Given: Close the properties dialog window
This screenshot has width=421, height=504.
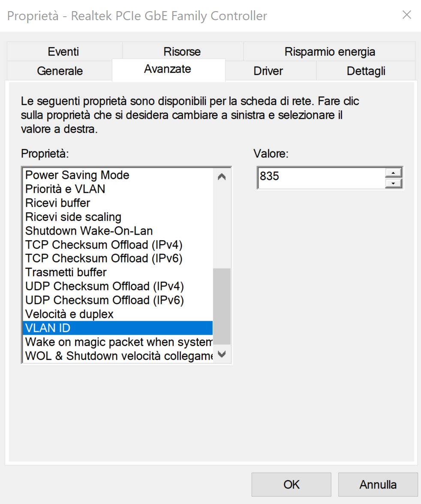Looking at the screenshot, I should coord(407,15).
